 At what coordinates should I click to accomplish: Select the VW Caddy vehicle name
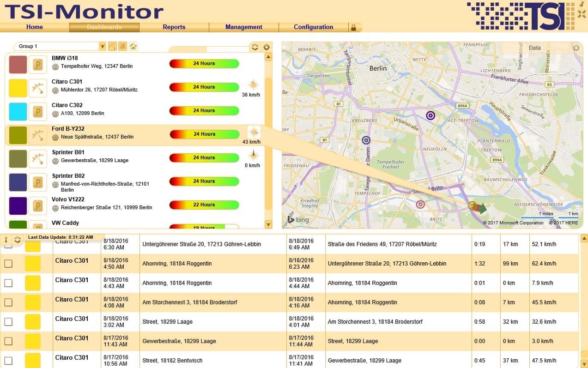tap(65, 223)
